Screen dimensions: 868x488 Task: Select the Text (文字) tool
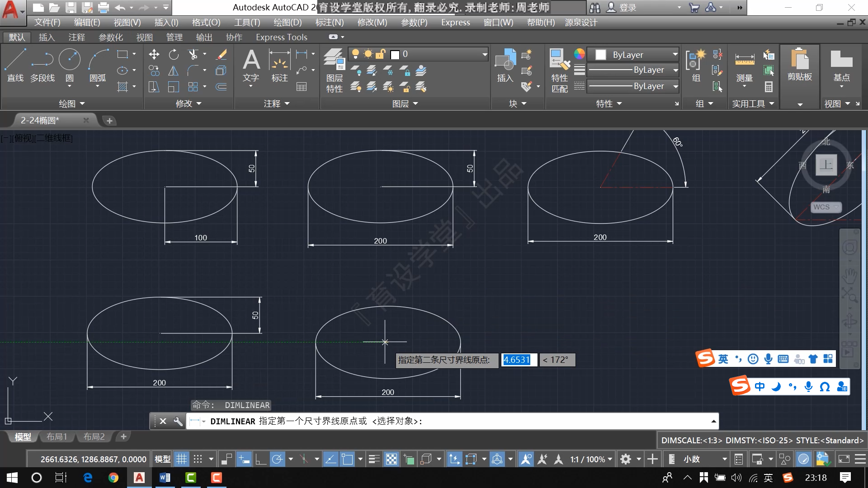click(x=251, y=66)
